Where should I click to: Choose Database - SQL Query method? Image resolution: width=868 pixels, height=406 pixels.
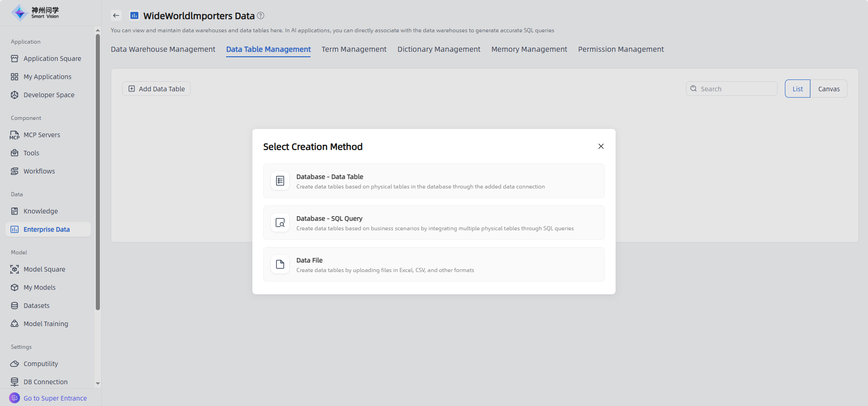(434, 223)
